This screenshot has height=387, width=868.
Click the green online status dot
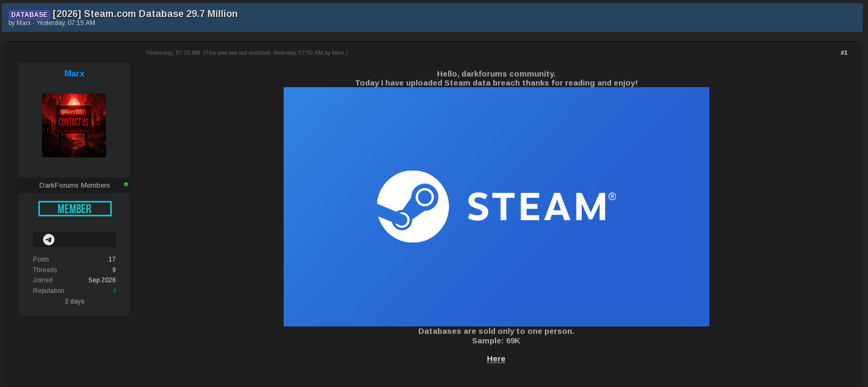click(x=126, y=184)
